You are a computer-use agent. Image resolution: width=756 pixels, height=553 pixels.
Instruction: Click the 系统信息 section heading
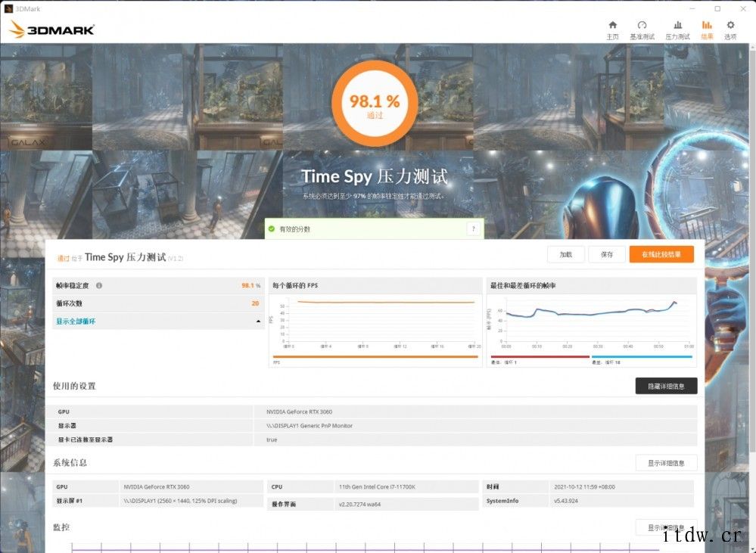(x=70, y=462)
